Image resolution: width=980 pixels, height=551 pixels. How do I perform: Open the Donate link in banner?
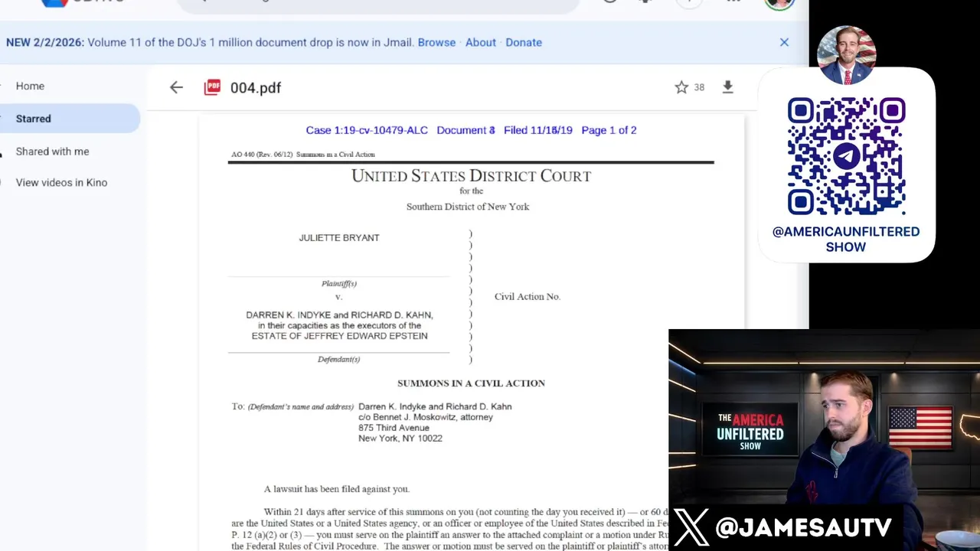tap(524, 42)
